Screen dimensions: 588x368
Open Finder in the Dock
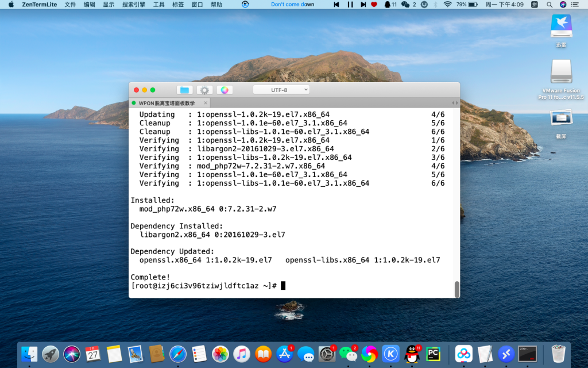[29, 354]
